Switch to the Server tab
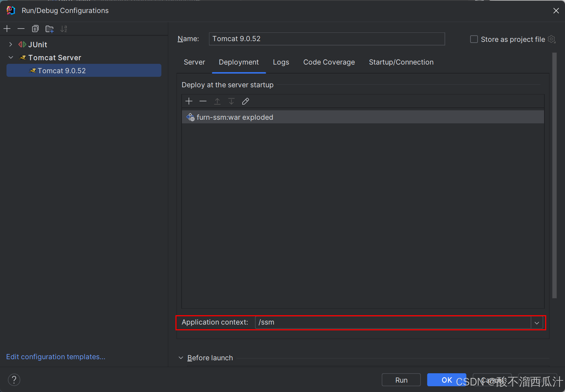The width and height of the screenshot is (565, 392). coord(194,62)
